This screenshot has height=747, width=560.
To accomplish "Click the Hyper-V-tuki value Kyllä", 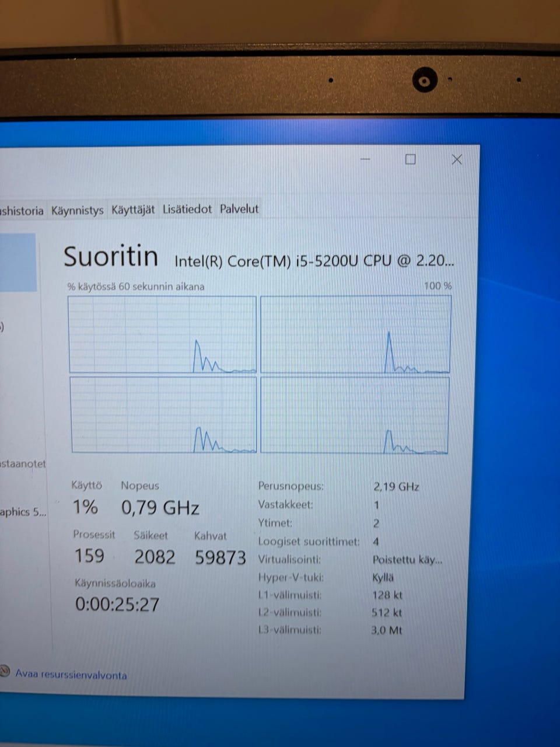I will click(x=383, y=578).
